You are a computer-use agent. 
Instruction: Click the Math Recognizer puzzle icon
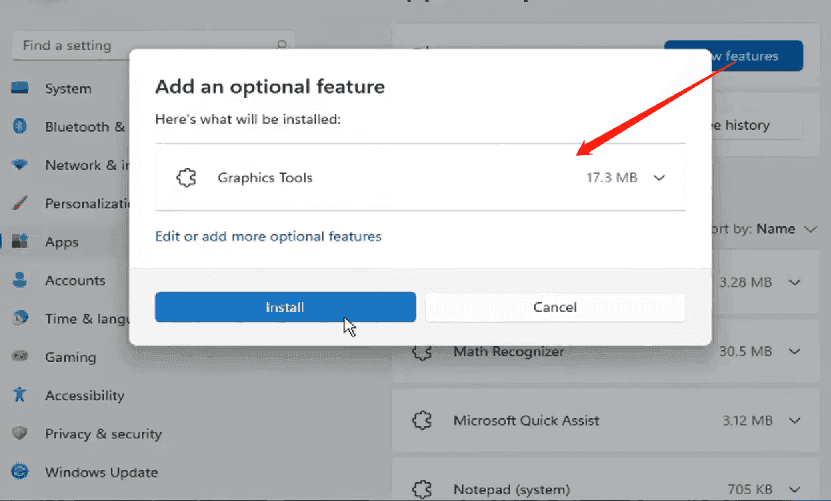422,352
